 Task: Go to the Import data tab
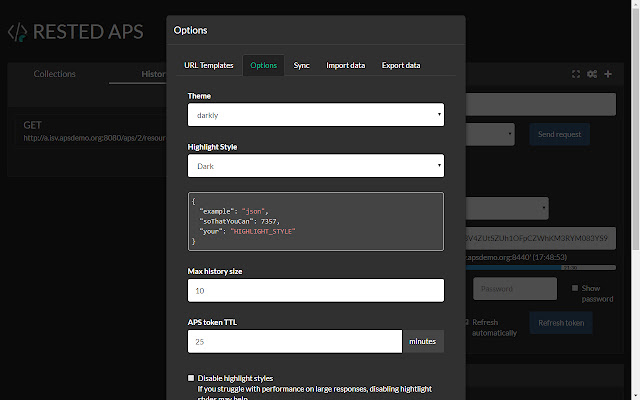point(345,65)
